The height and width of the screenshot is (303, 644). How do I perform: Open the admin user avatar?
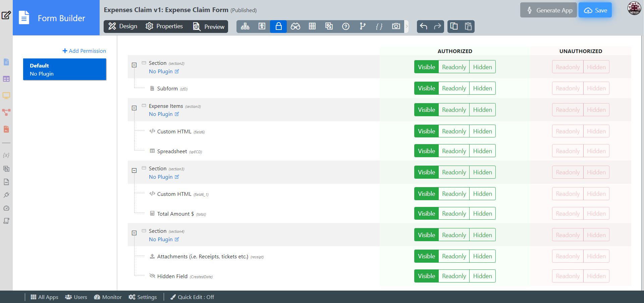[x=634, y=8]
